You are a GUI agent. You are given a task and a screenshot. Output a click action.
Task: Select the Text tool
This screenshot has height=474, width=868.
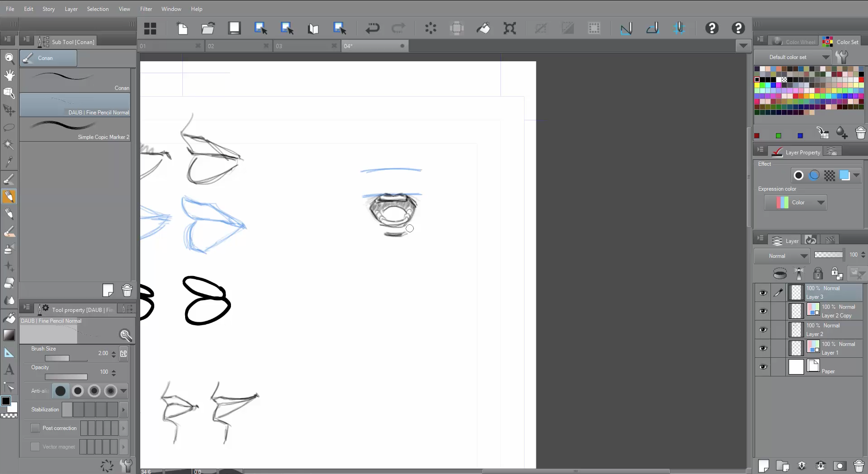click(x=9, y=370)
